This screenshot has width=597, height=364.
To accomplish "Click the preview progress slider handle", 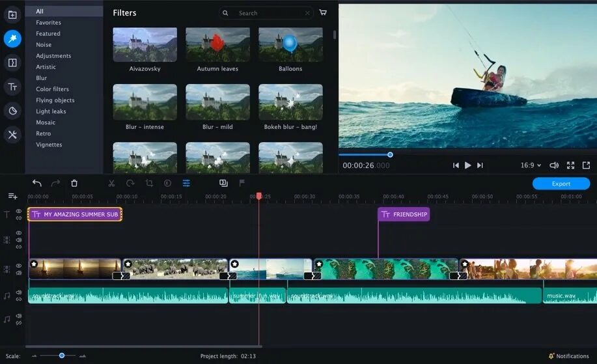I will (390, 154).
